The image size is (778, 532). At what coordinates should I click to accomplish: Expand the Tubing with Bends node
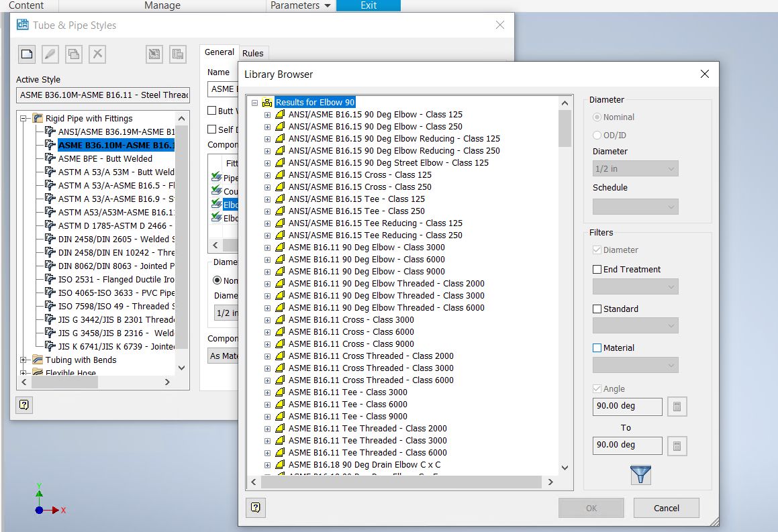[23, 360]
